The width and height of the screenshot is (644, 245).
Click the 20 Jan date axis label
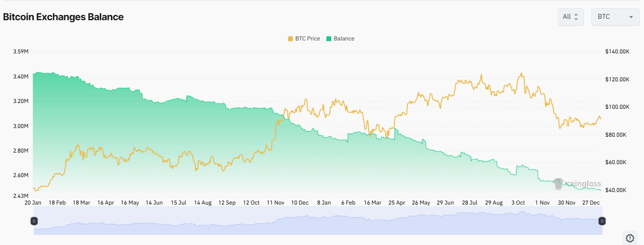(x=34, y=203)
